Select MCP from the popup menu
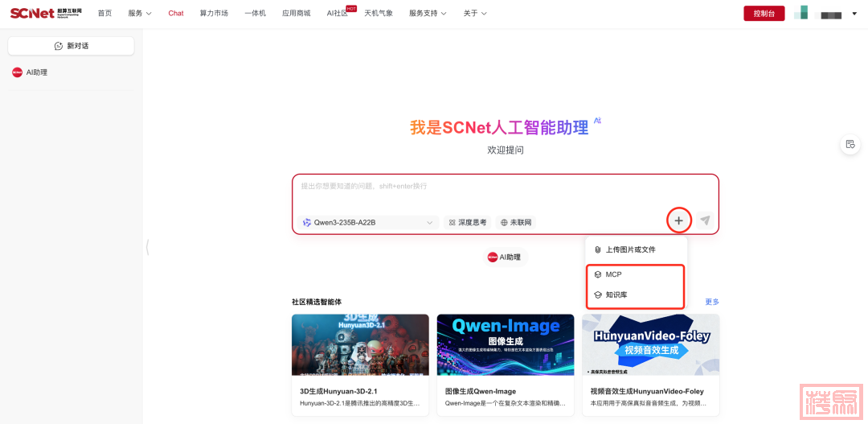 coord(613,275)
